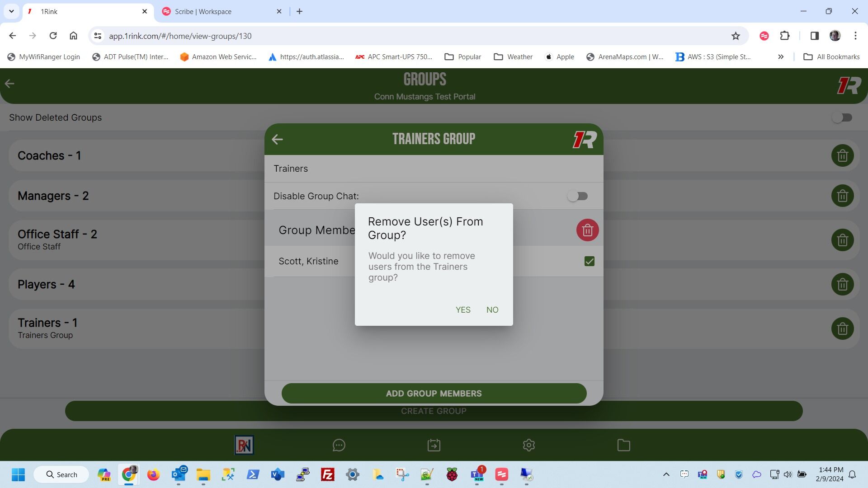Expand the hidden bookmarks overflow chevron
Screen dimensions: 868x488
click(781, 57)
